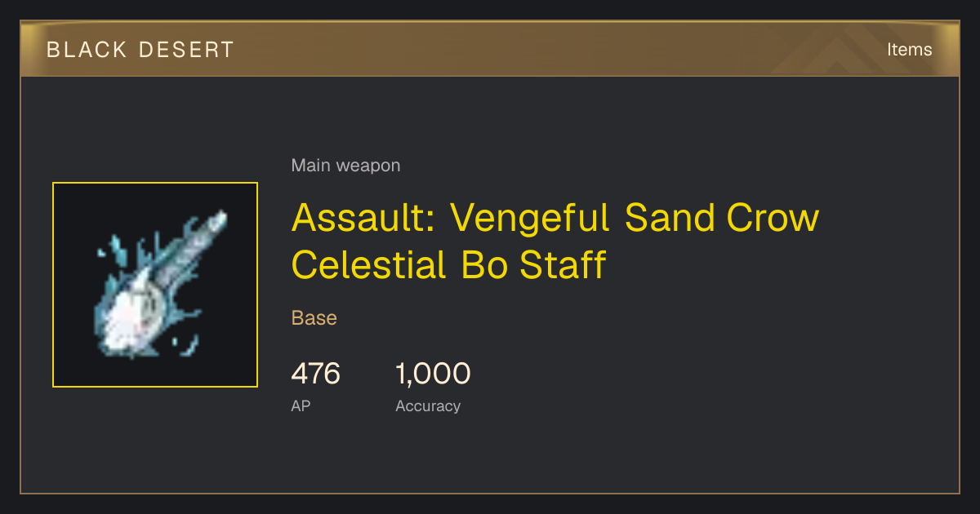Click the Celestial Bo Staff item icon

tap(155, 285)
